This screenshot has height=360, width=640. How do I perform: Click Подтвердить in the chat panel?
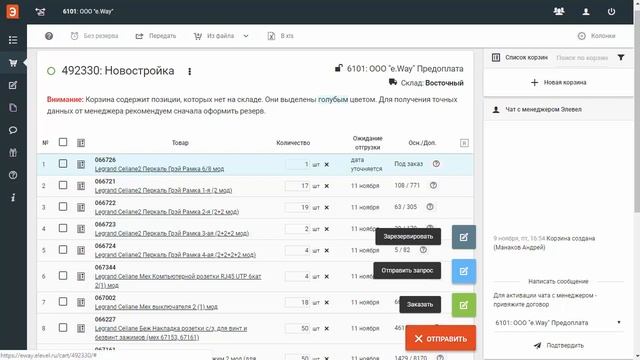[558, 345]
